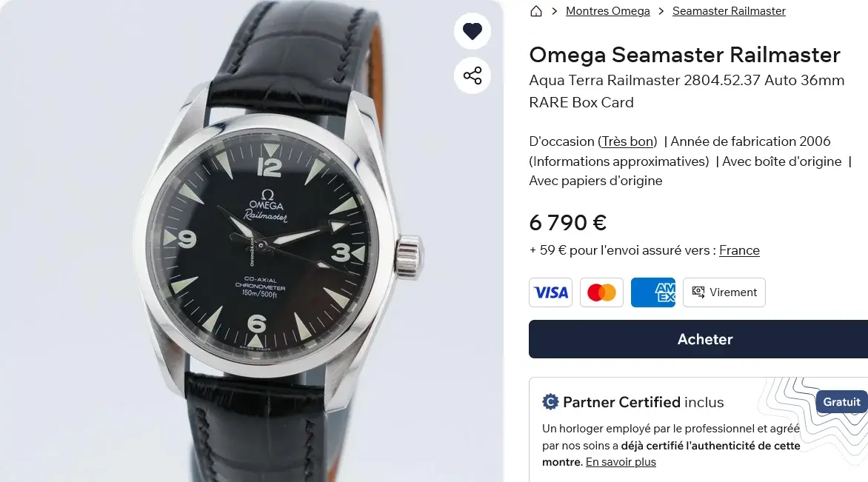This screenshot has width=868, height=482.
Task: Open the France shipping destination link
Action: [739, 250]
